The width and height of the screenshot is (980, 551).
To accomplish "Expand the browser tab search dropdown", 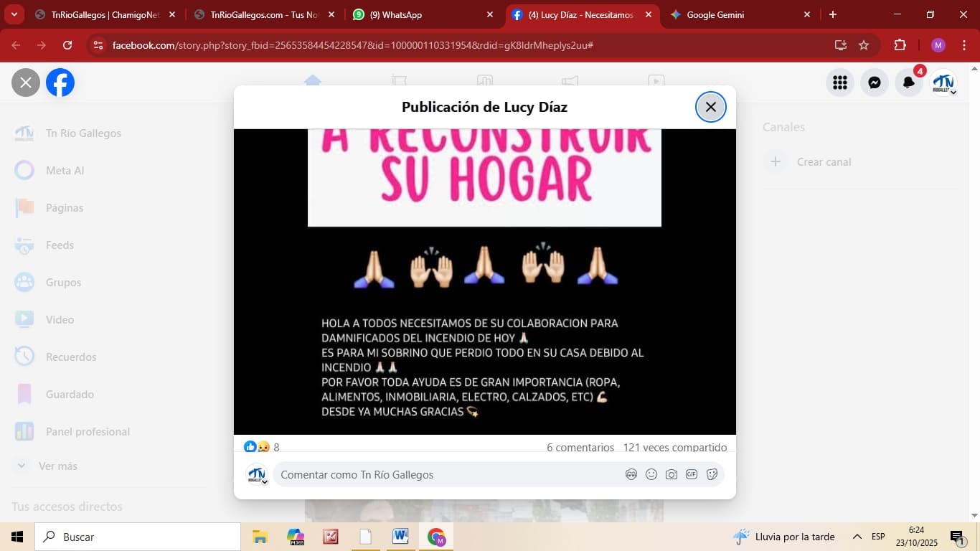I will [x=14, y=14].
